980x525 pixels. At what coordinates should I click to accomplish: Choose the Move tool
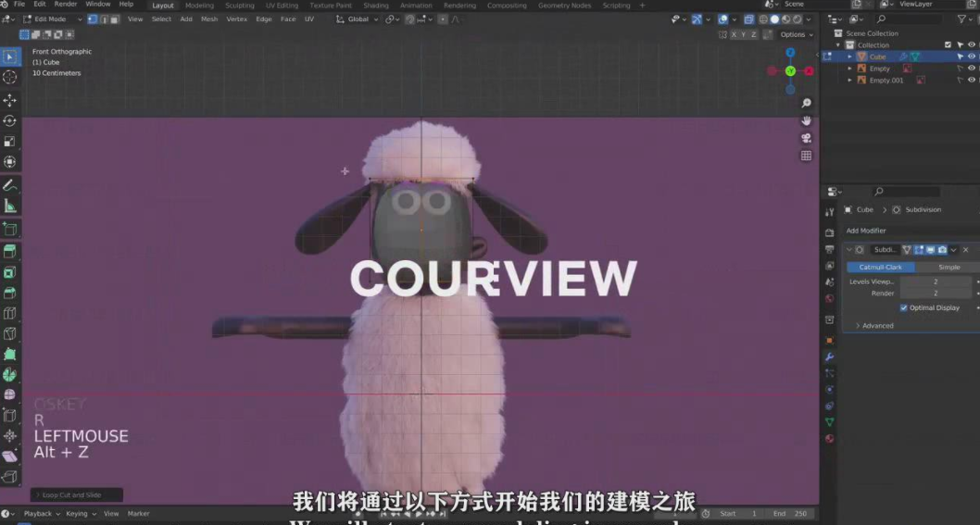click(10, 100)
